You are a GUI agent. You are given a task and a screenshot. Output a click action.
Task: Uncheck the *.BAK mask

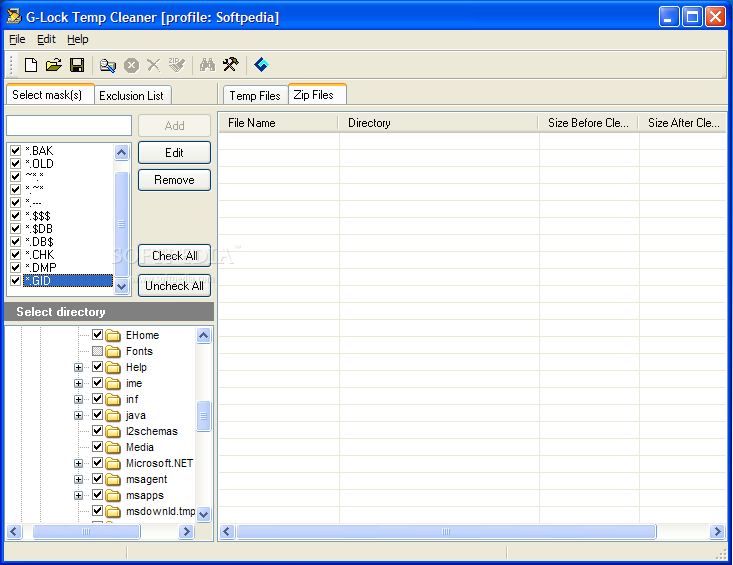click(15, 150)
